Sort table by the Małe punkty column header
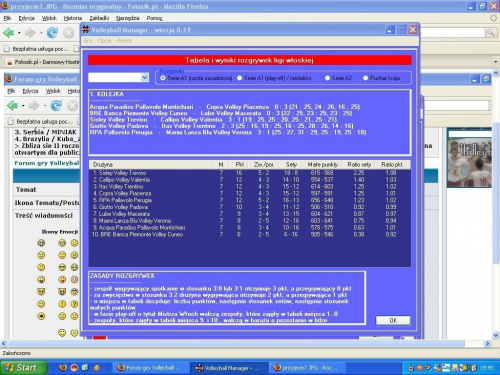Screen dimensions: 500x375 [323, 164]
